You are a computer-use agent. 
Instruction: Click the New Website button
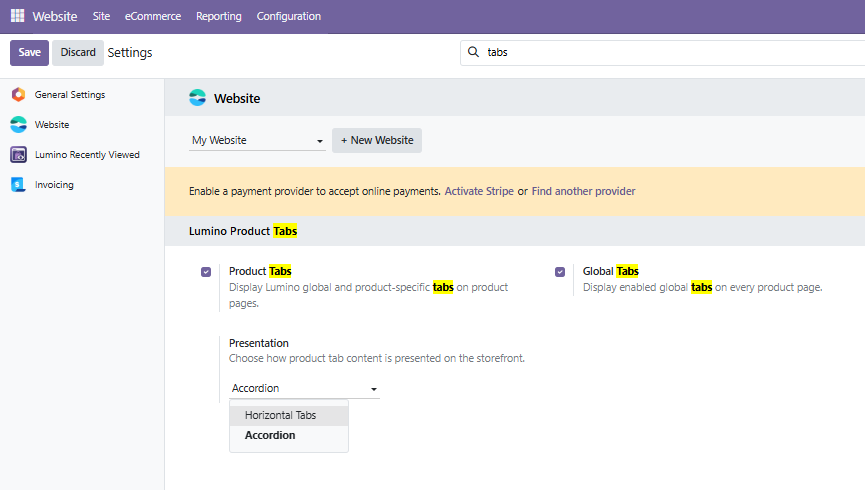point(377,140)
